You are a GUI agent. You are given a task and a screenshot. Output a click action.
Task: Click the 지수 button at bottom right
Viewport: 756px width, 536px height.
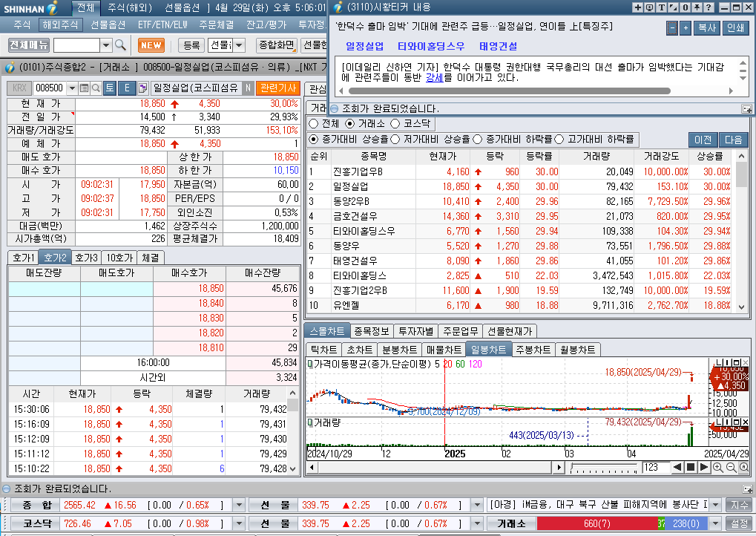point(739,505)
